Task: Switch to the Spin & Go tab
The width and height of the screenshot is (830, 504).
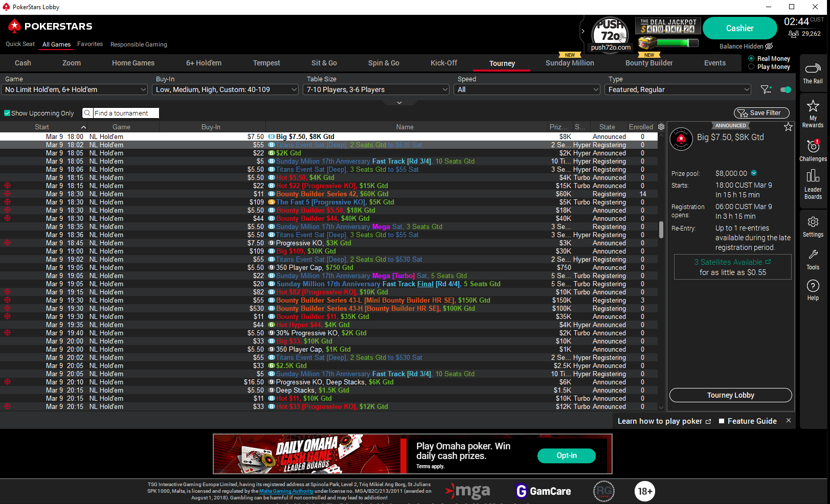Action: (x=384, y=63)
